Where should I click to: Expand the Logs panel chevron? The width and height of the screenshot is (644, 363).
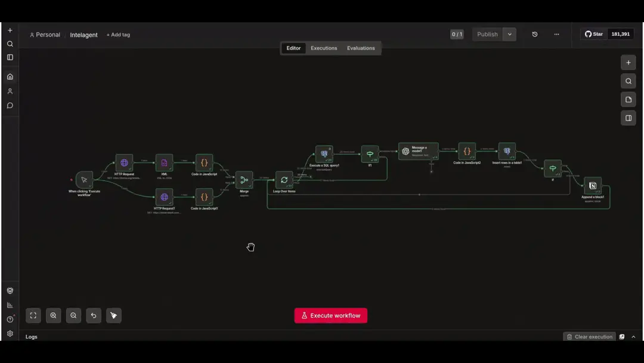point(633,337)
